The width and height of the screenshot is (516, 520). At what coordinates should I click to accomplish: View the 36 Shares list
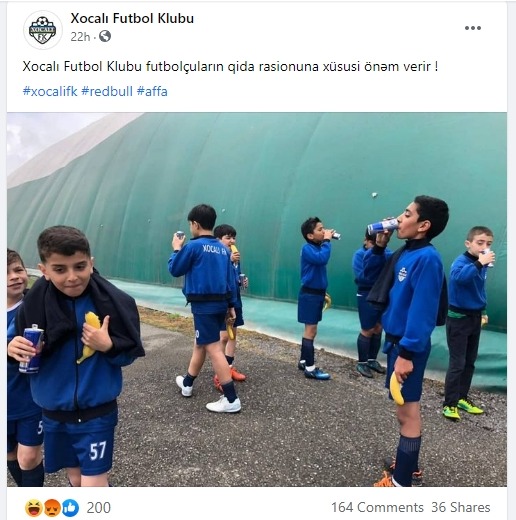pyautogui.click(x=461, y=508)
